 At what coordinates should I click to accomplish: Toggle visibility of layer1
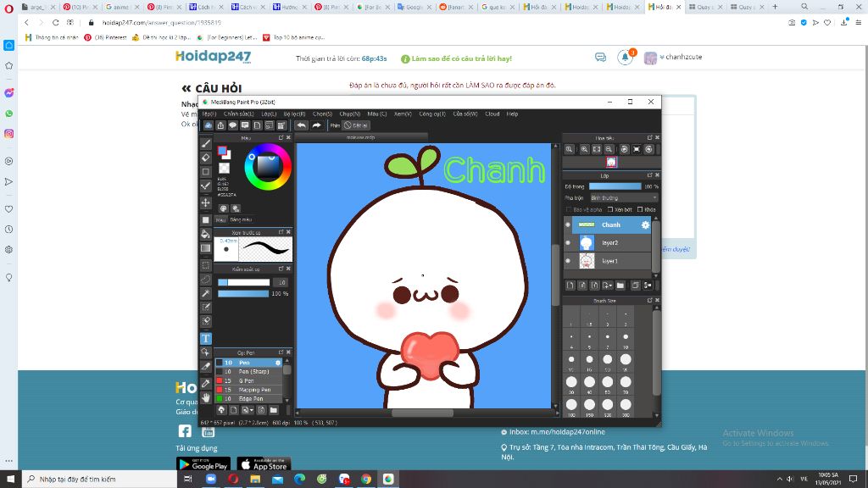[x=568, y=261]
